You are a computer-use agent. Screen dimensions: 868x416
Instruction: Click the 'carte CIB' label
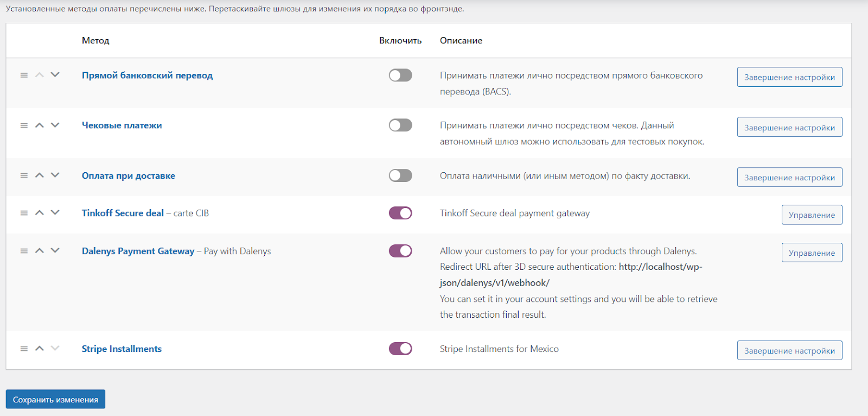coord(191,213)
